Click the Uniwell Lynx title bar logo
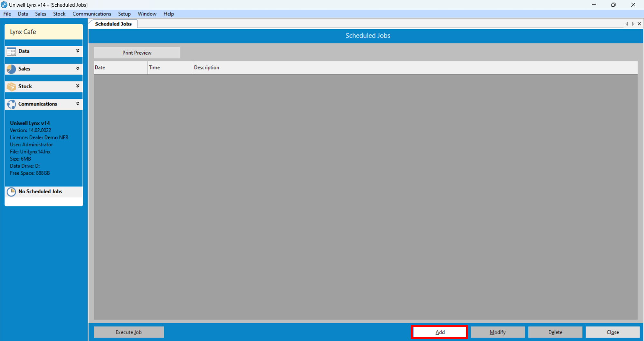The image size is (644, 341). point(4,5)
